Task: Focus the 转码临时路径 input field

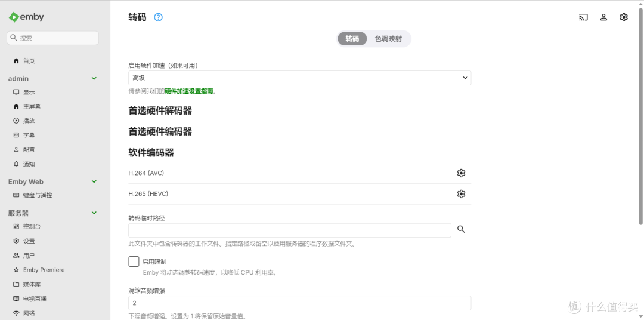Action: pyautogui.click(x=290, y=230)
